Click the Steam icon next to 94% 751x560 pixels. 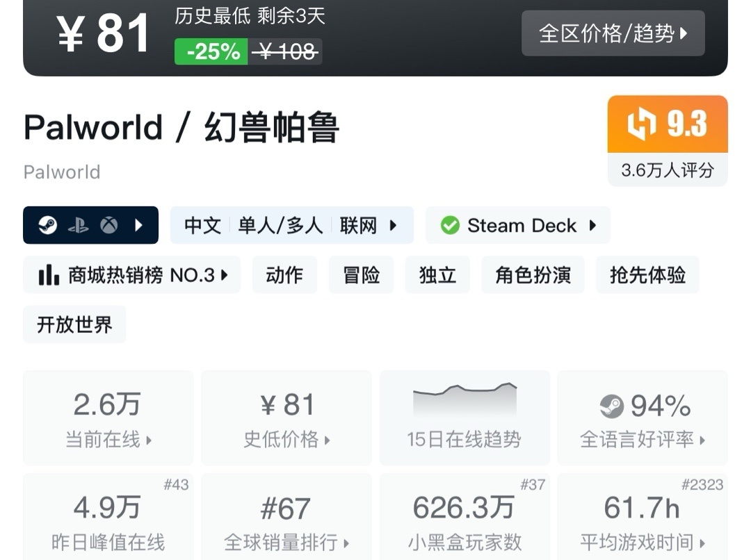(x=612, y=406)
